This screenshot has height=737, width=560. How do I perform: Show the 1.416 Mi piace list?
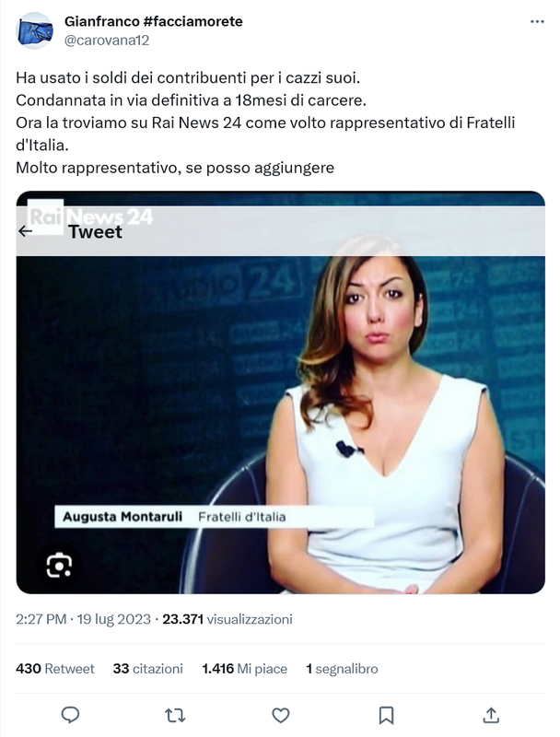click(244, 669)
